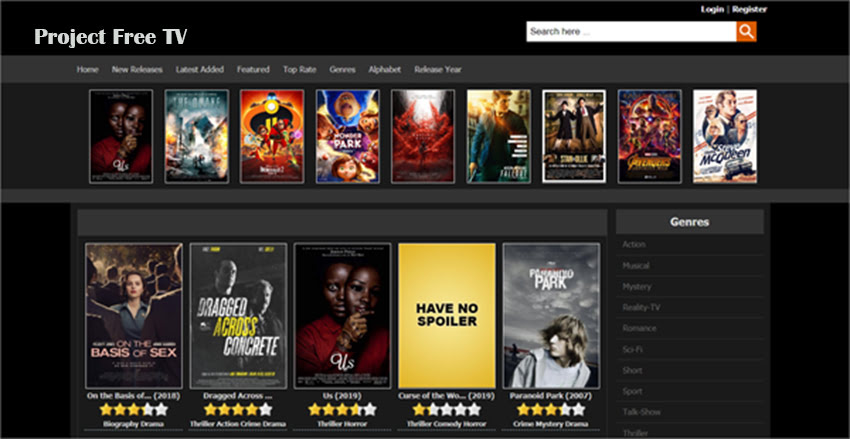Open Latest Added menu item

[x=199, y=69]
